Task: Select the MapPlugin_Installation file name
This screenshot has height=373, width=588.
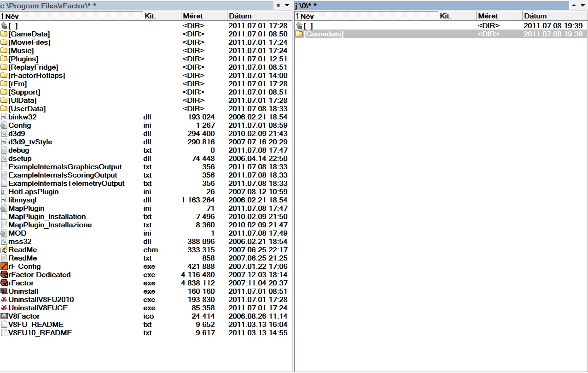Action: click(47, 217)
